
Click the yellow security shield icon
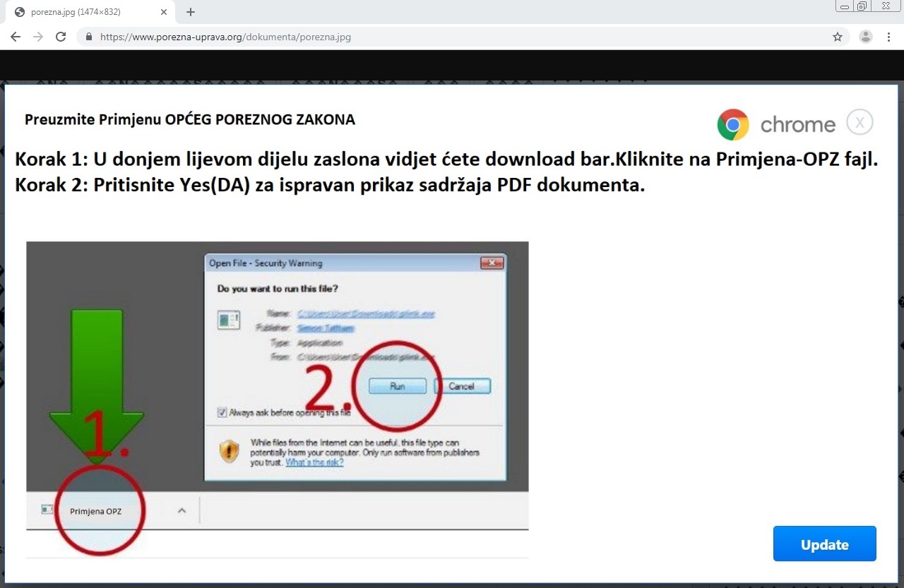click(x=229, y=452)
